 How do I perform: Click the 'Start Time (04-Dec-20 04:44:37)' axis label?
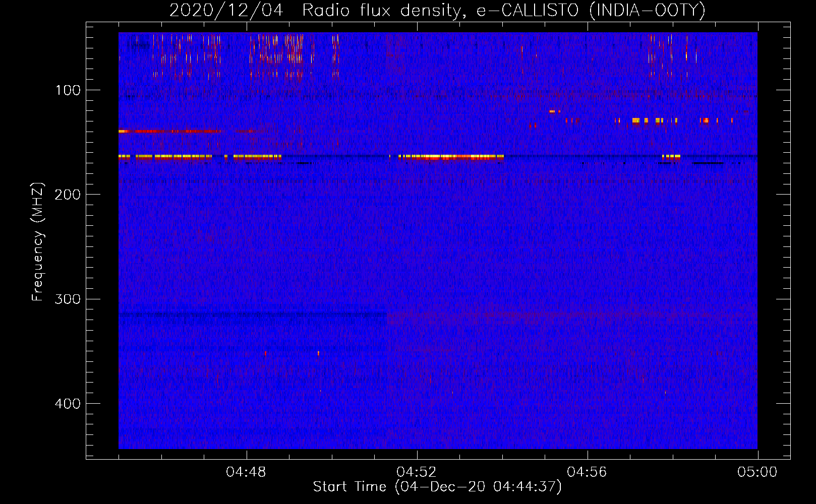(x=437, y=486)
